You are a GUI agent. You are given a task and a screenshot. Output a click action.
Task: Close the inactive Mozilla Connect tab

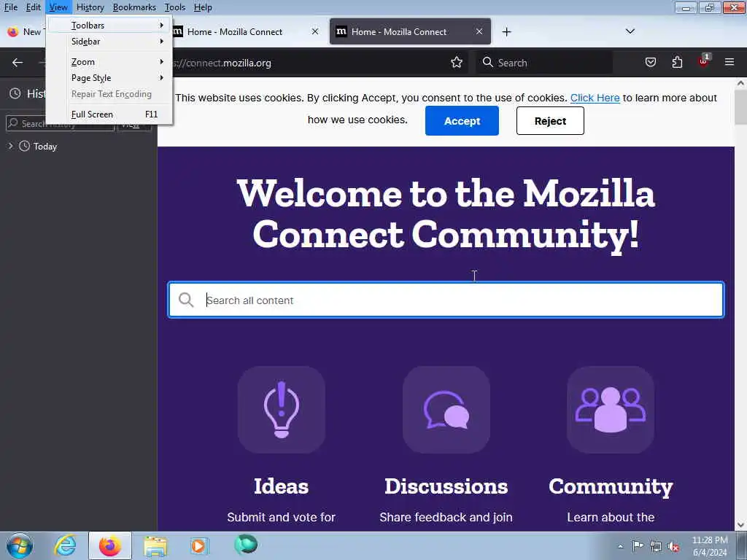[315, 31]
